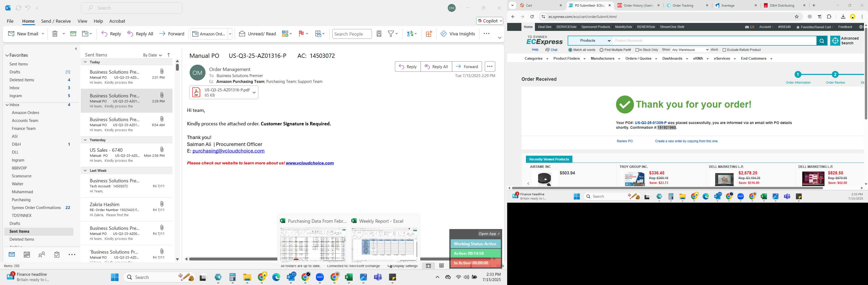
Task: Expand the By Date sort dropdown
Action: click(152, 55)
